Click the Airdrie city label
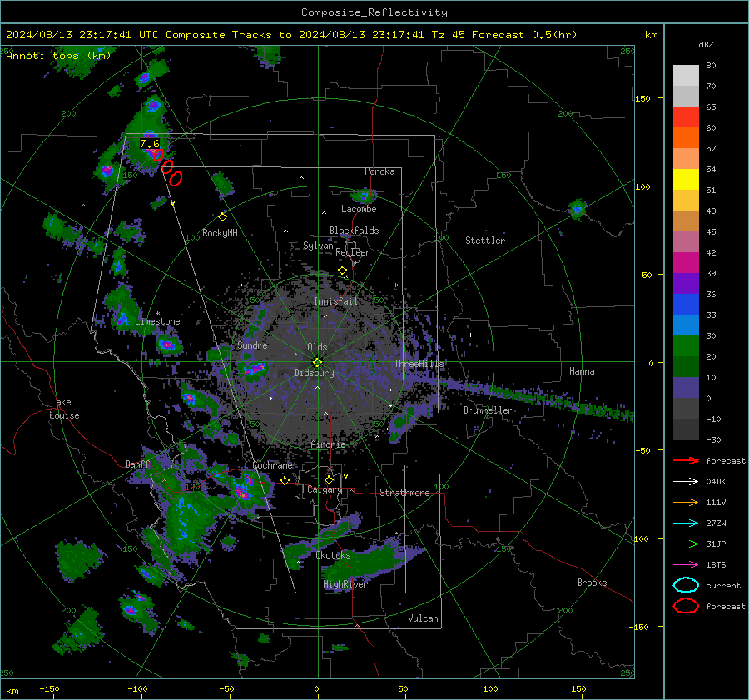749x700 pixels. tap(328, 444)
